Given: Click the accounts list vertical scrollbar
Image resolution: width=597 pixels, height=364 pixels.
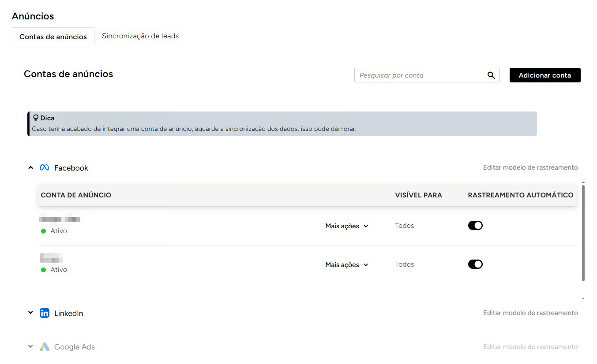Looking at the screenshot, I should (583, 234).
